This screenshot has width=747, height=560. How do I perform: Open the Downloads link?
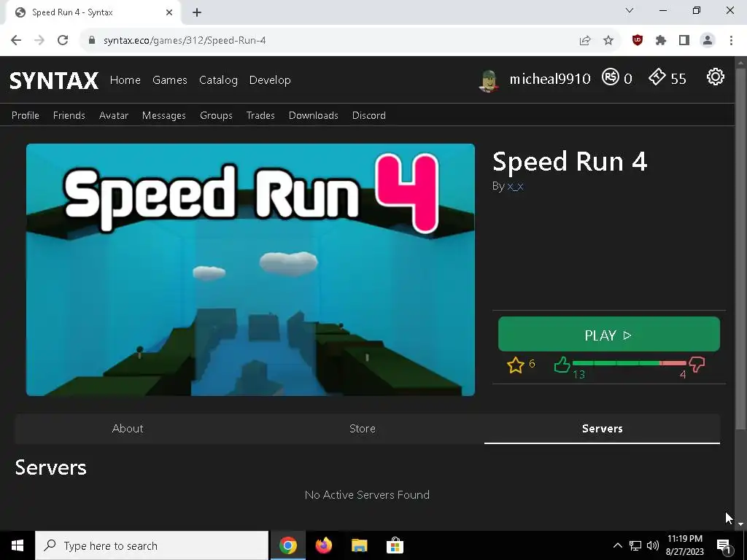(x=314, y=115)
